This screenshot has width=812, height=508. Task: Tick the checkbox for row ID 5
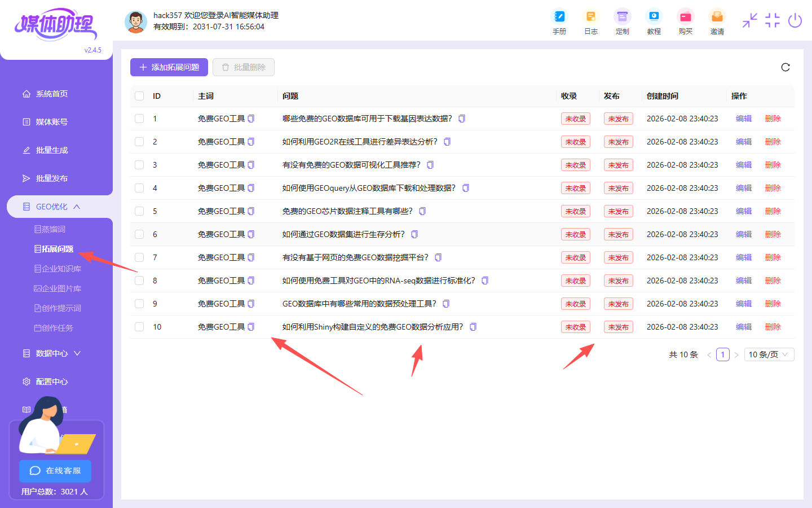tap(139, 211)
